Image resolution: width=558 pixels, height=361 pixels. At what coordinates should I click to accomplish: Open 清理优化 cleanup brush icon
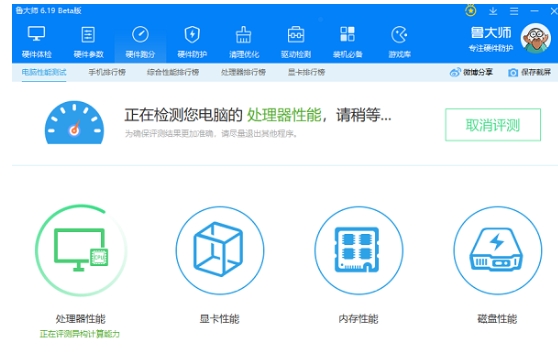(x=244, y=35)
